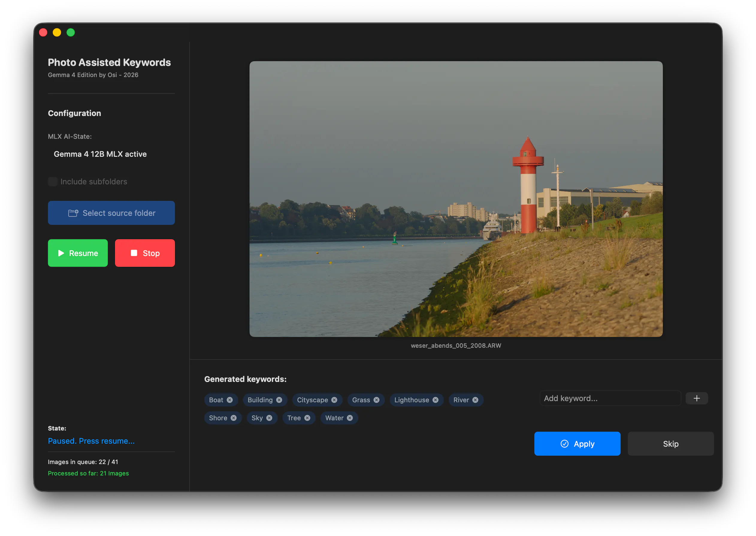Remove the Cityscape keyword tag
Screen dimensions: 756x536
pyautogui.click(x=334, y=400)
